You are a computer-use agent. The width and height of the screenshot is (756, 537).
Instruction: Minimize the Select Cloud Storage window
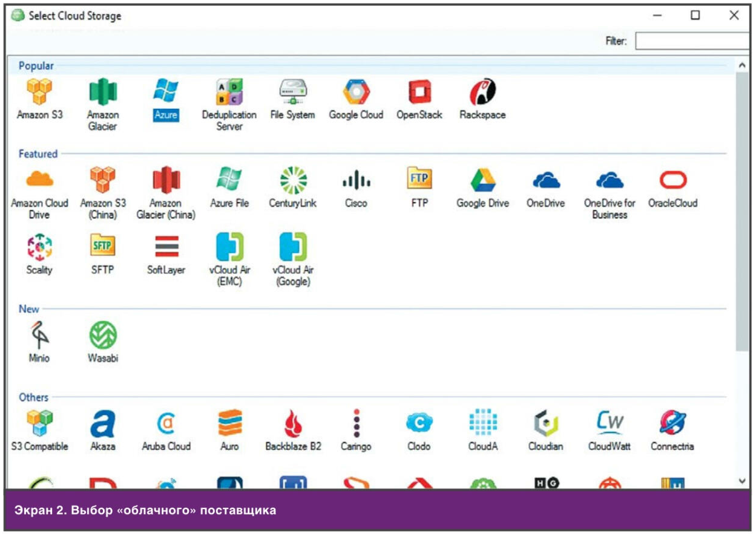click(658, 15)
